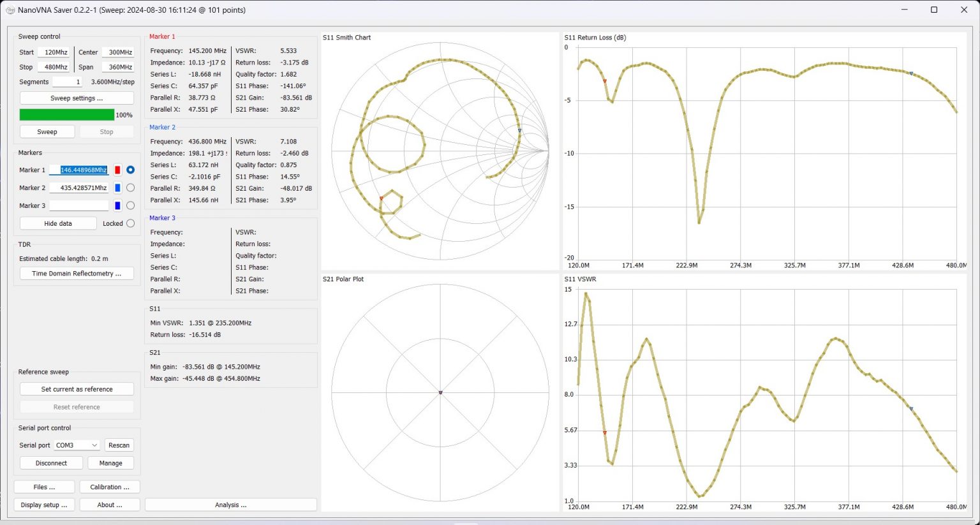Open the Analysis window
980x525 pixels.
point(231,505)
